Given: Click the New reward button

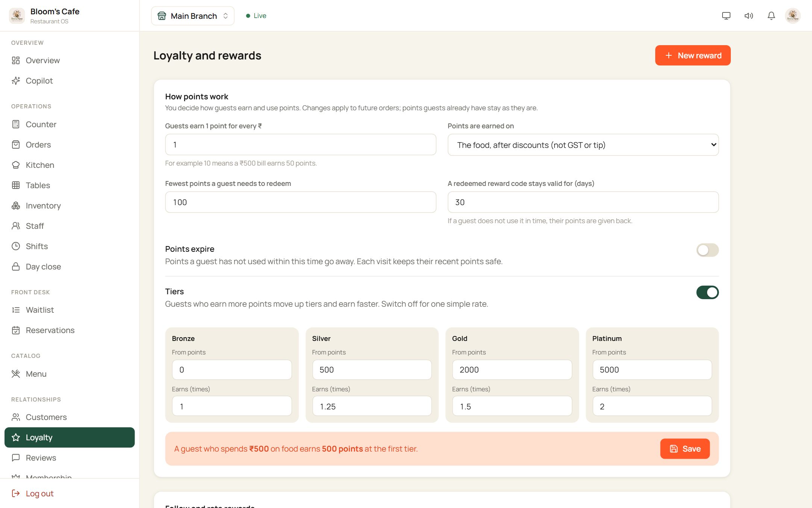Looking at the screenshot, I should click(693, 55).
